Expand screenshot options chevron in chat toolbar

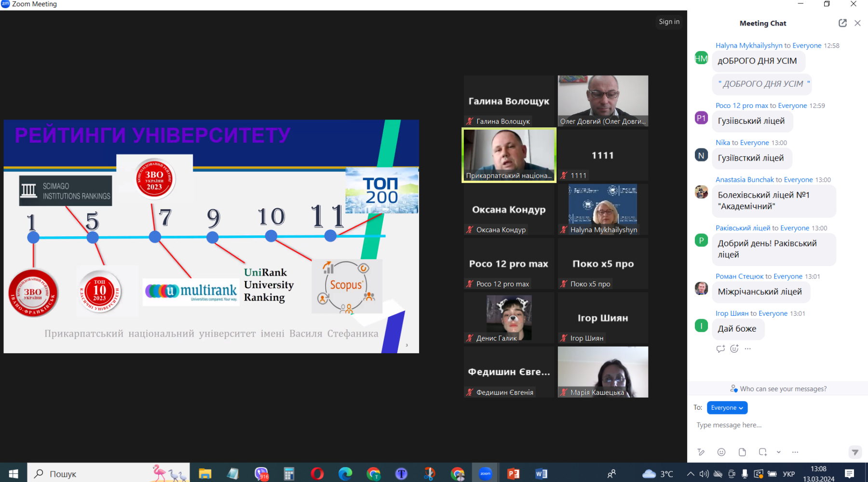pos(778,452)
